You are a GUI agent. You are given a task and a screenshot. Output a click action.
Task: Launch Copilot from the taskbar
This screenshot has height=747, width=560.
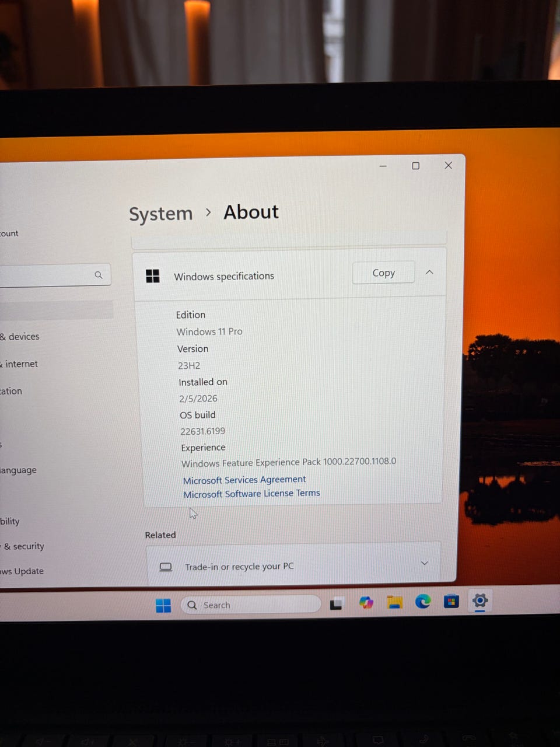pos(366,603)
